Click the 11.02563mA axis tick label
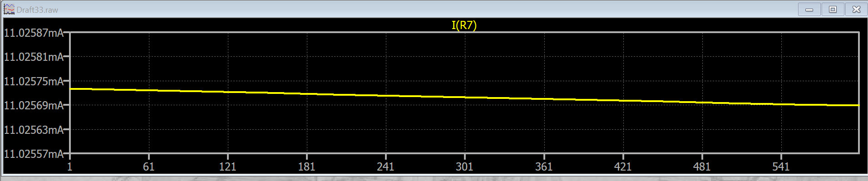 pyautogui.click(x=34, y=130)
